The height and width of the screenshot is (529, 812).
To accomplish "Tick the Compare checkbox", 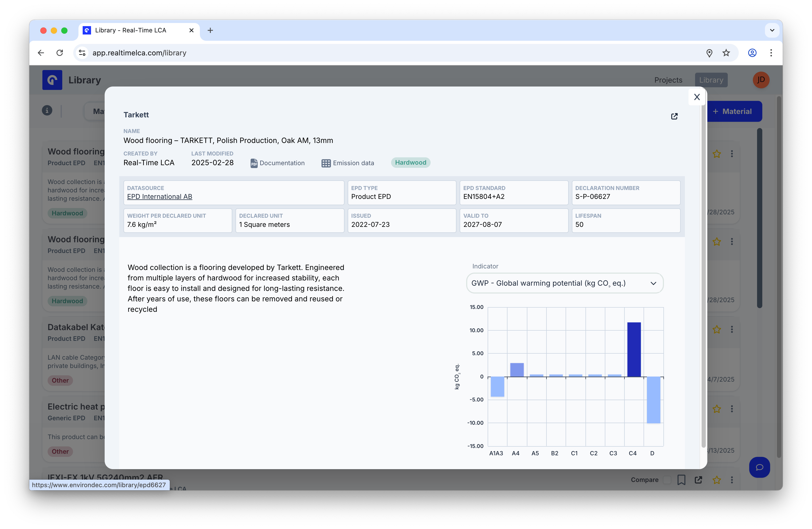I will (x=667, y=480).
